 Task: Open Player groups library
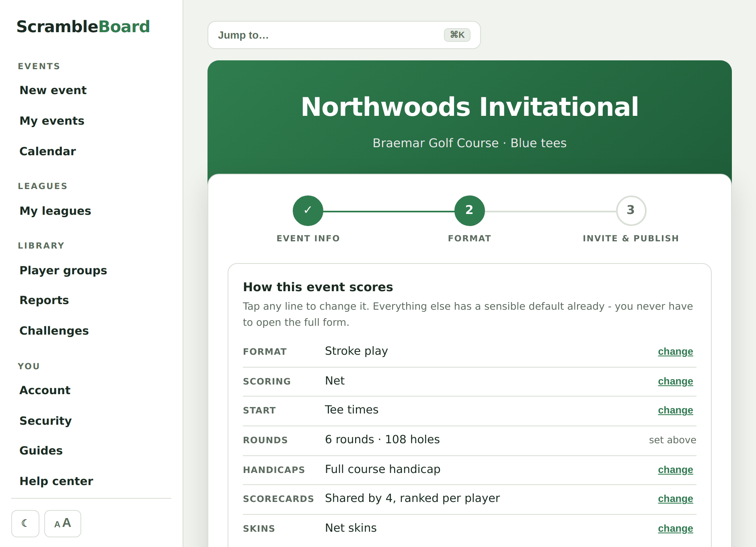(63, 270)
